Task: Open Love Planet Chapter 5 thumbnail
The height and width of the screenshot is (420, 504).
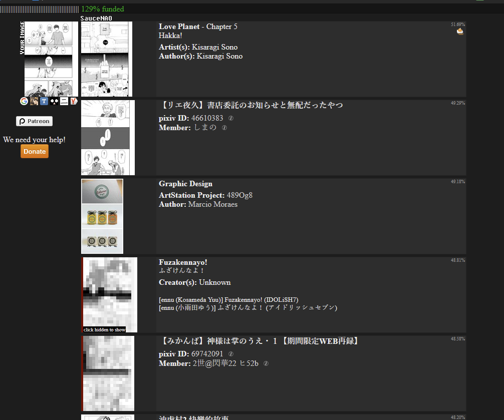Action: [107, 59]
